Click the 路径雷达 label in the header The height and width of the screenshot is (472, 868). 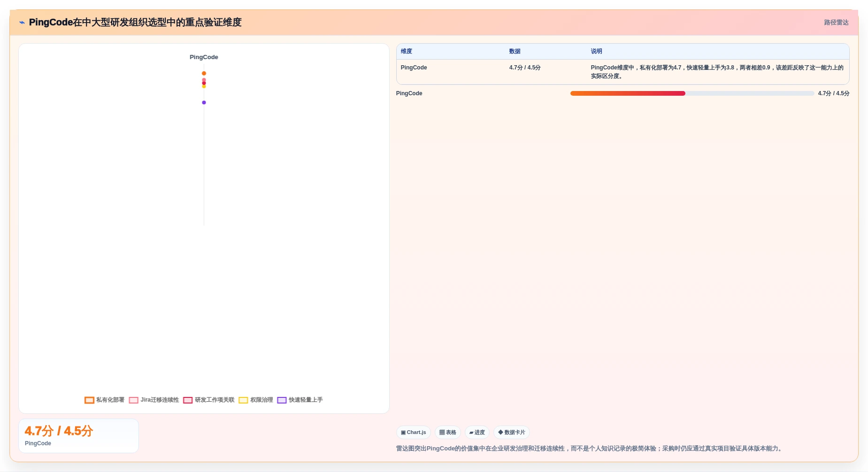[x=836, y=23]
